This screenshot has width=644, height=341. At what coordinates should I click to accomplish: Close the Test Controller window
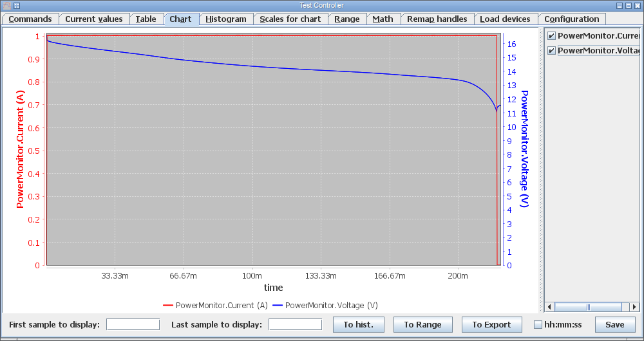638,5
